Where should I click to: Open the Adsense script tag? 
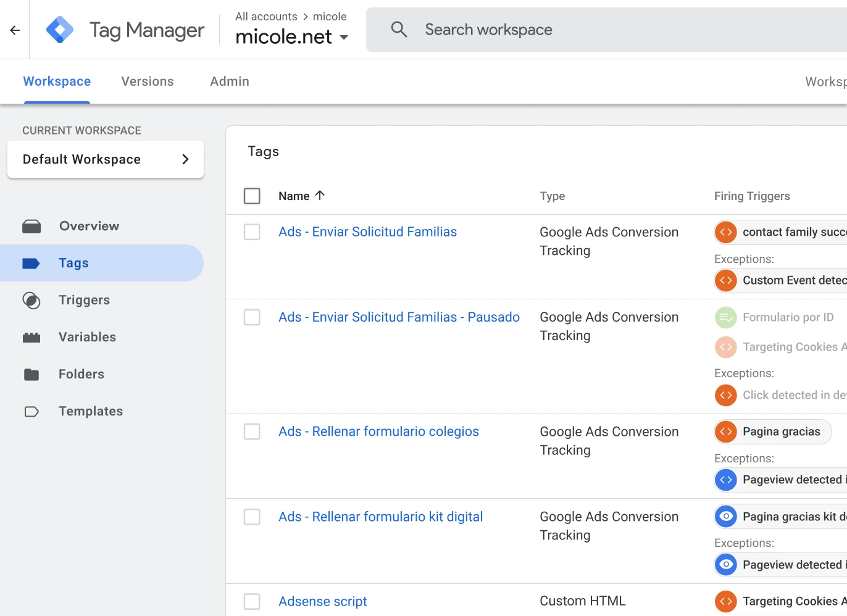tap(323, 601)
